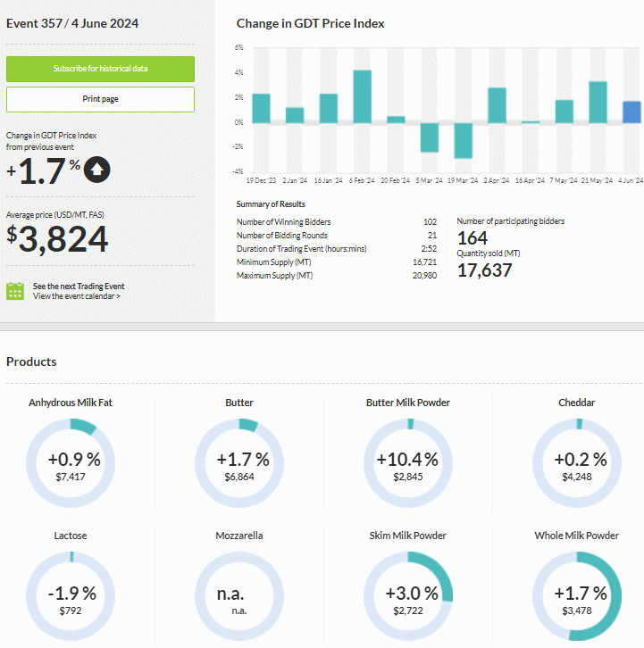Select the 5 Mar '24 negative bar
This screenshot has width=644, height=648.
430,137
